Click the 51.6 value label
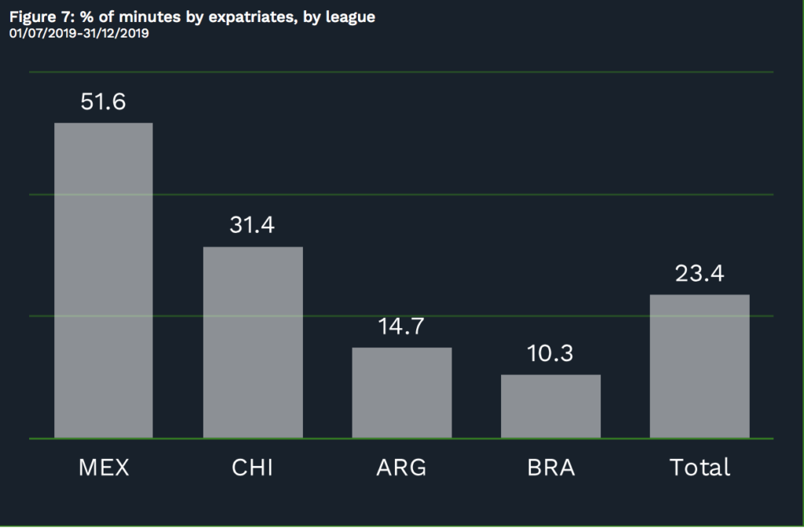This screenshot has width=804, height=532. [103, 101]
